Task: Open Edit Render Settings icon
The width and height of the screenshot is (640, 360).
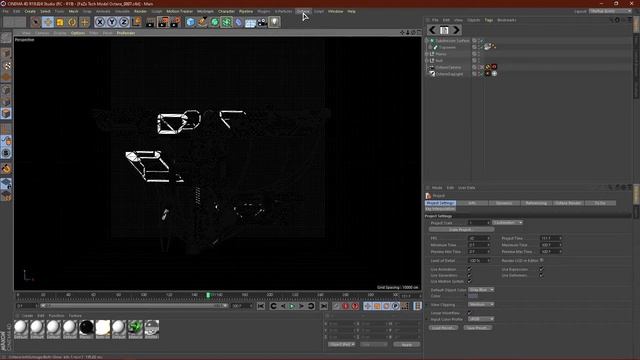Action: pyautogui.click(x=176, y=22)
